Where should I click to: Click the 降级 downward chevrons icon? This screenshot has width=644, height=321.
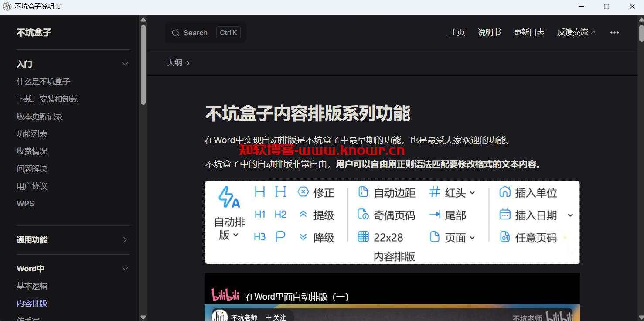tap(303, 237)
